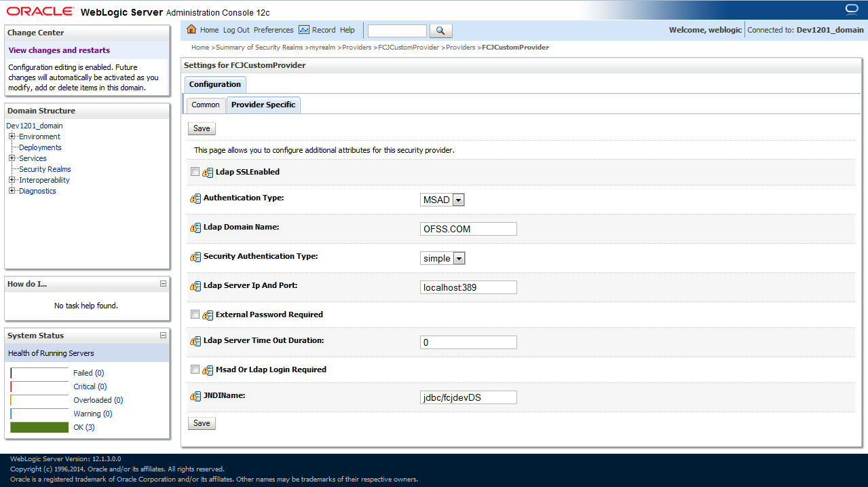Click the warning icon beside JNDIName
Image resolution: width=868 pixels, height=487 pixels.
click(195, 396)
